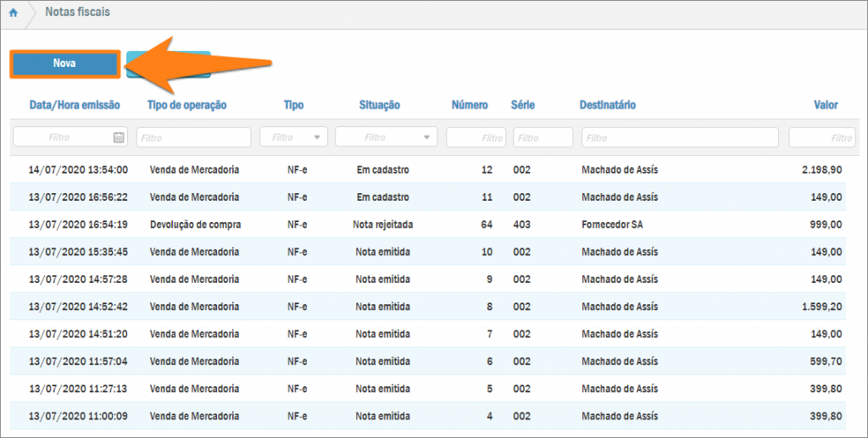Click the Tipo de operação filter field
Image resolution: width=868 pixels, height=438 pixels.
pos(193,137)
